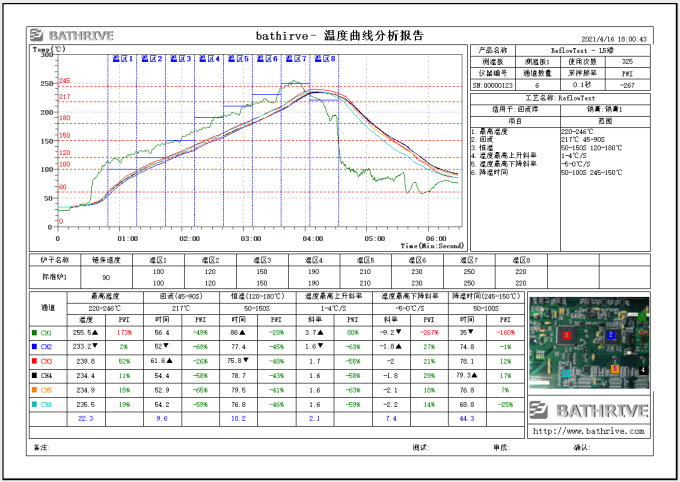
Task: Click the 245 temperature reference label on the Y axis
Action: click(x=64, y=81)
